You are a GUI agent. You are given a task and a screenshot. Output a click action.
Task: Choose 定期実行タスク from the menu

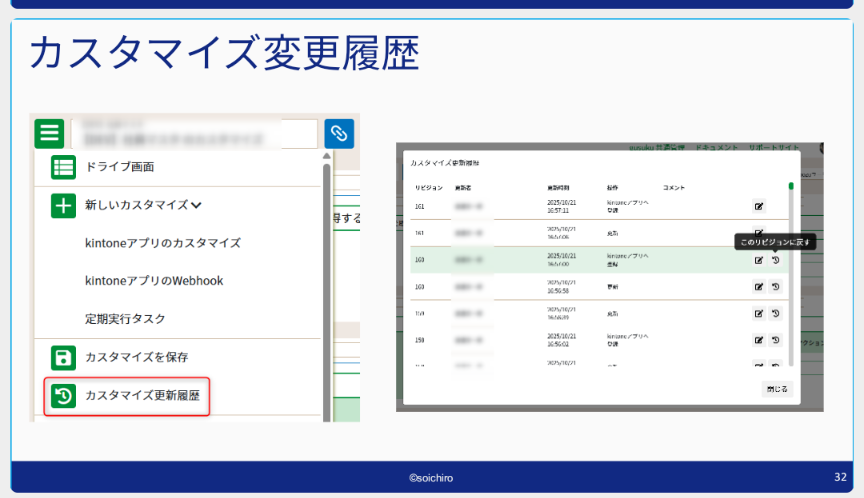click(125, 319)
